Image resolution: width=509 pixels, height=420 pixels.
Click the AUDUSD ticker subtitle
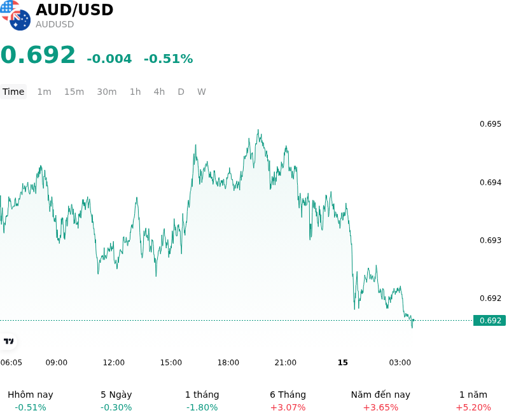55,24
